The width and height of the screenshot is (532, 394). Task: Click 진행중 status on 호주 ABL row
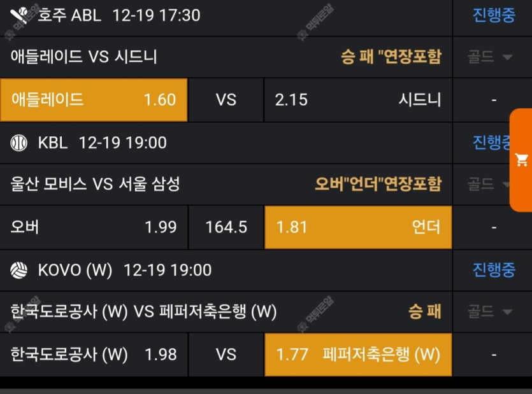[x=493, y=15]
